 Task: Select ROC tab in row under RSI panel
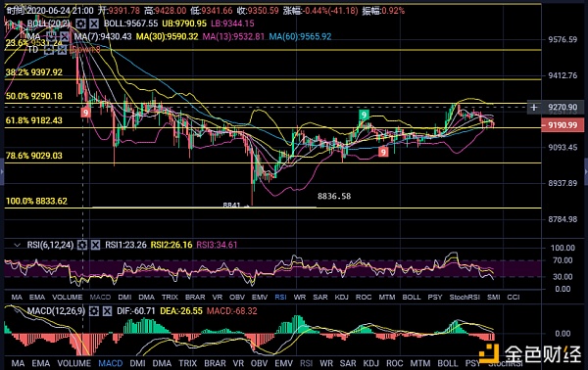tap(364, 297)
